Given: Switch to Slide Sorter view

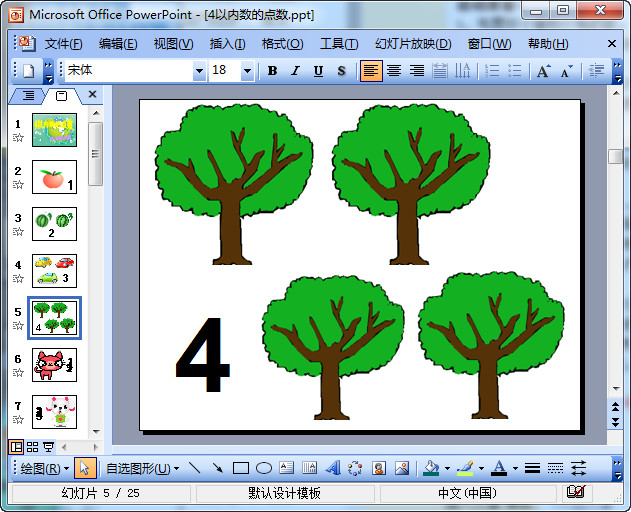Looking at the screenshot, I should tap(33, 447).
